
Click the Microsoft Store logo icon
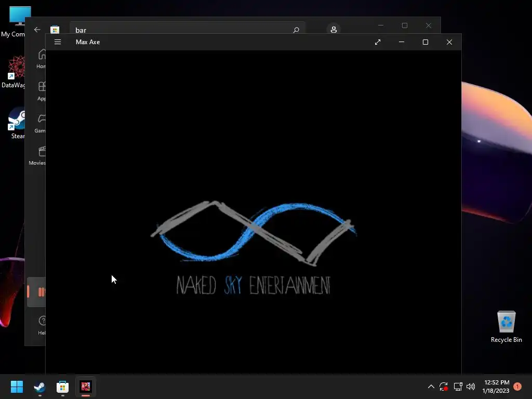point(55,30)
